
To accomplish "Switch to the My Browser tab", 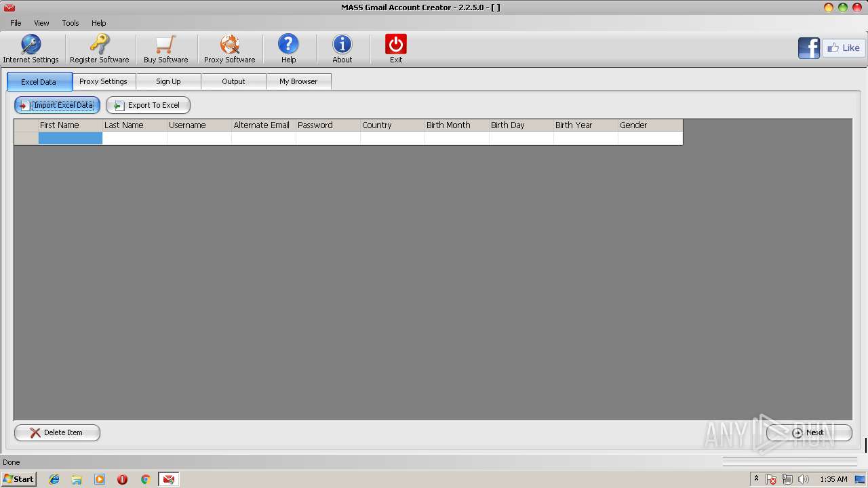I will click(x=298, y=81).
